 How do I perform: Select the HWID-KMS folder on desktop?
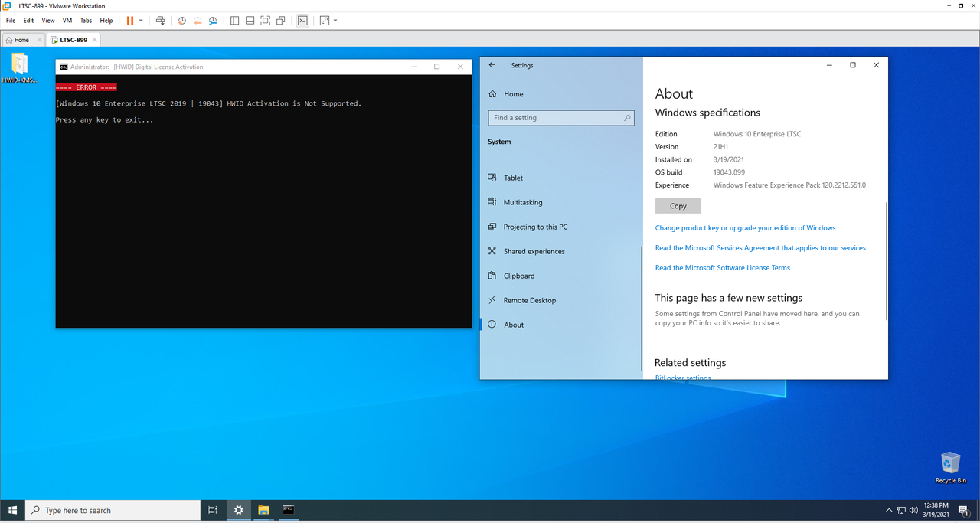(19, 69)
